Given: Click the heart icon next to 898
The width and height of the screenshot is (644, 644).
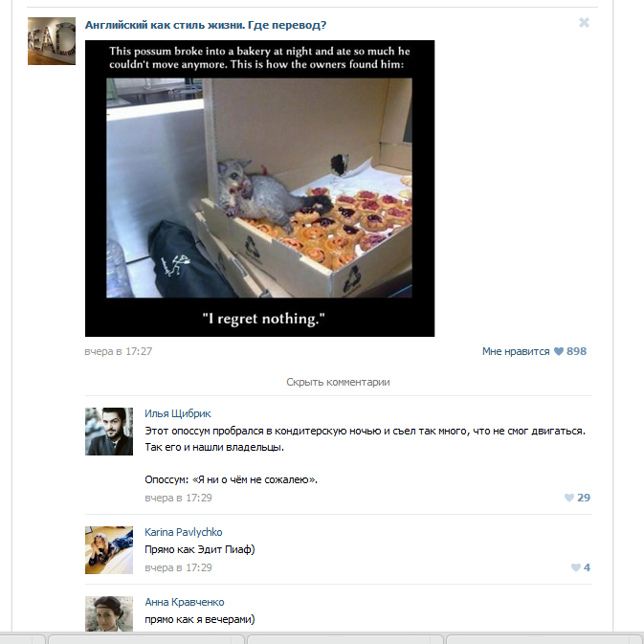Looking at the screenshot, I should point(559,351).
